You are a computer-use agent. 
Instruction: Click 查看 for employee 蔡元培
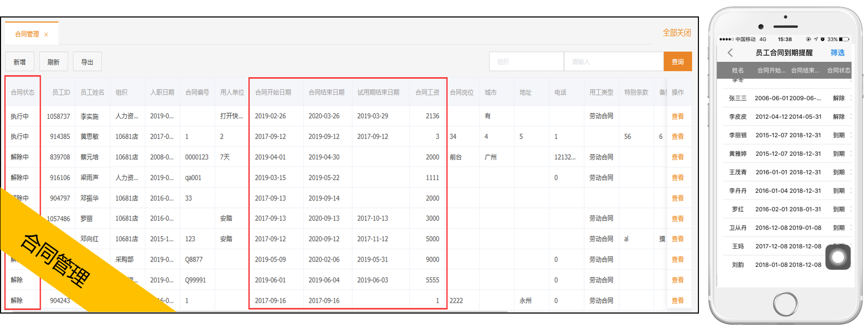677,157
